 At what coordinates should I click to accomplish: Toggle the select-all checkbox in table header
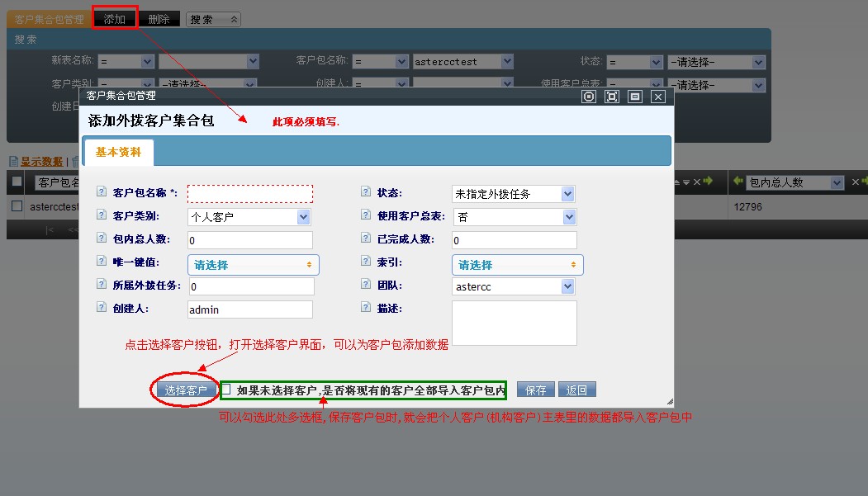(x=17, y=182)
